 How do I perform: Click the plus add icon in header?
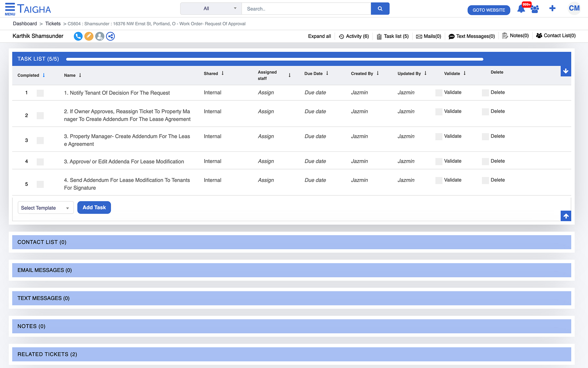552,9
